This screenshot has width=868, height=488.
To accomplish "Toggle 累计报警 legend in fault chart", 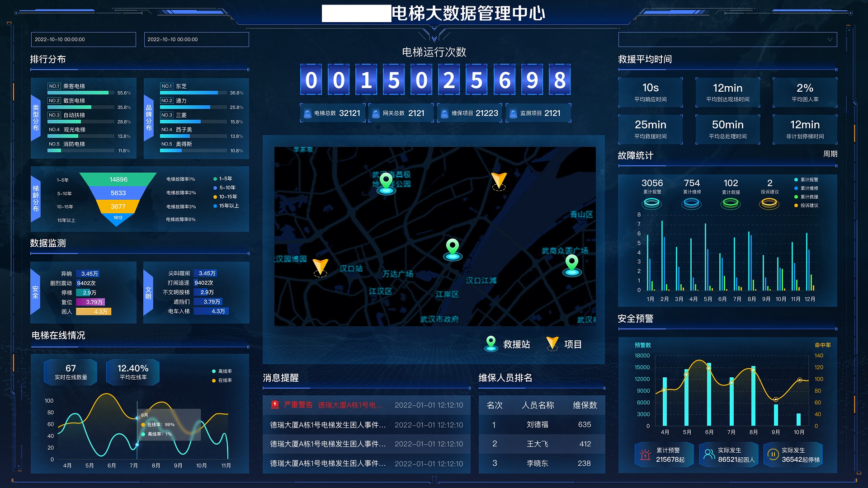I will click(x=806, y=180).
